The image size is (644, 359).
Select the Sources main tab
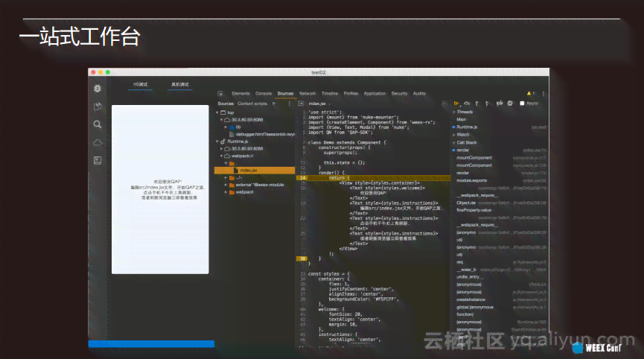[285, 94]
